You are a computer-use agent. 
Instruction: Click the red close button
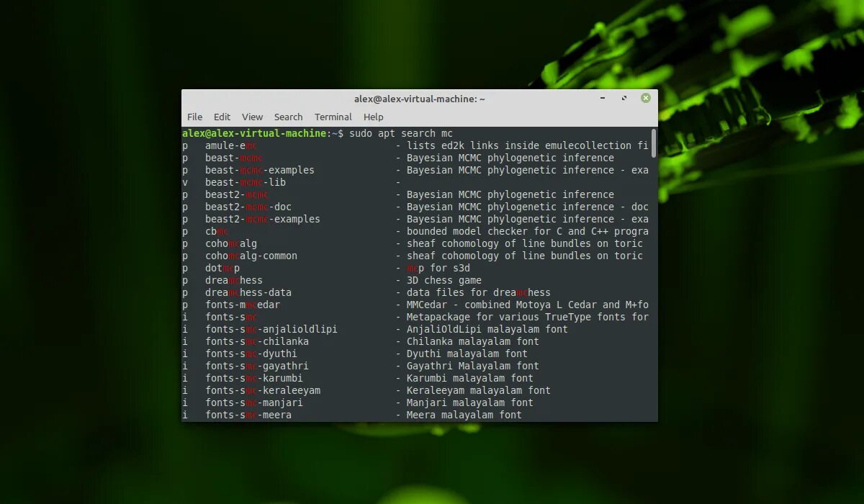click(645, 98)
